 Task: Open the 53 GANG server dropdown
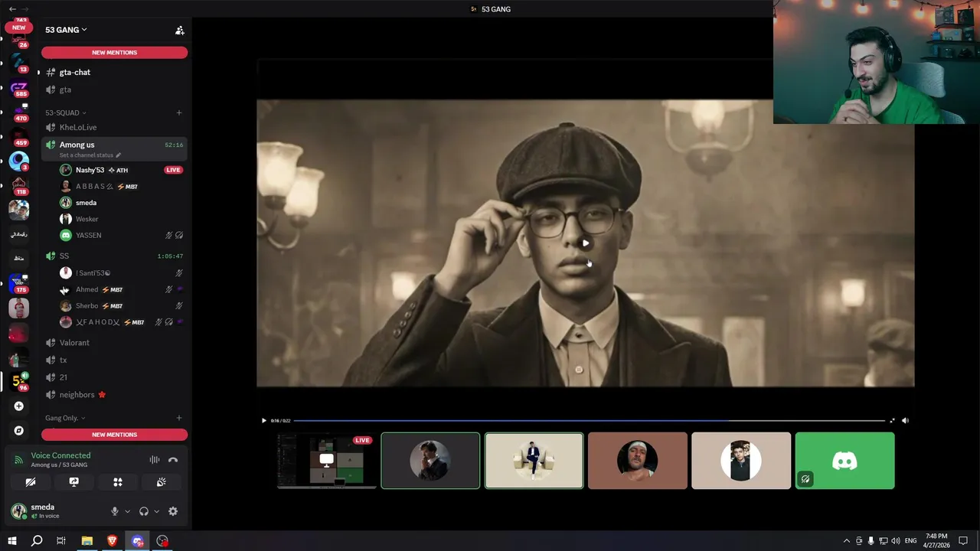(66, 30)
